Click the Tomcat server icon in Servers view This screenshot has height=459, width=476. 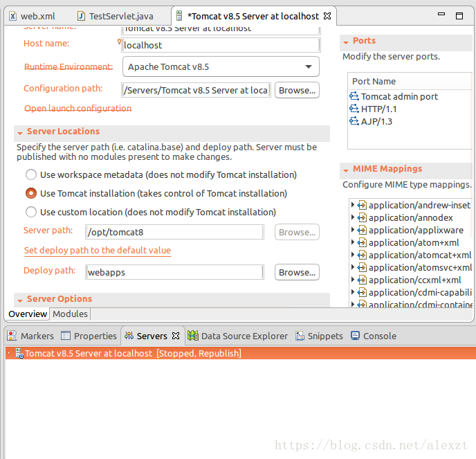pyautogui.click(x=19, y=353)
